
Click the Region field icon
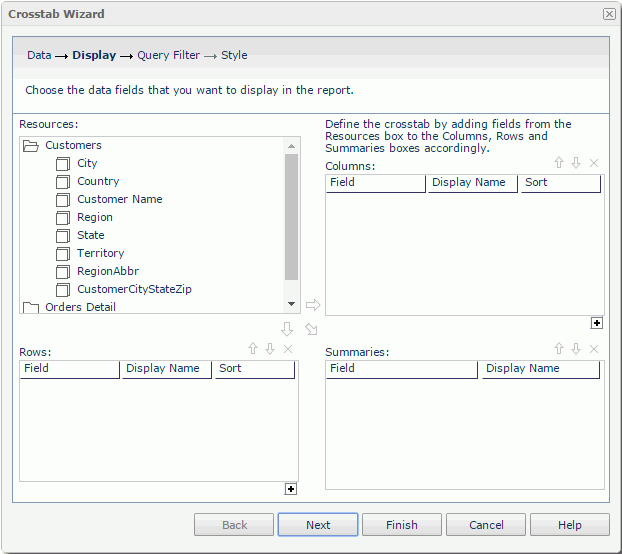63,218
